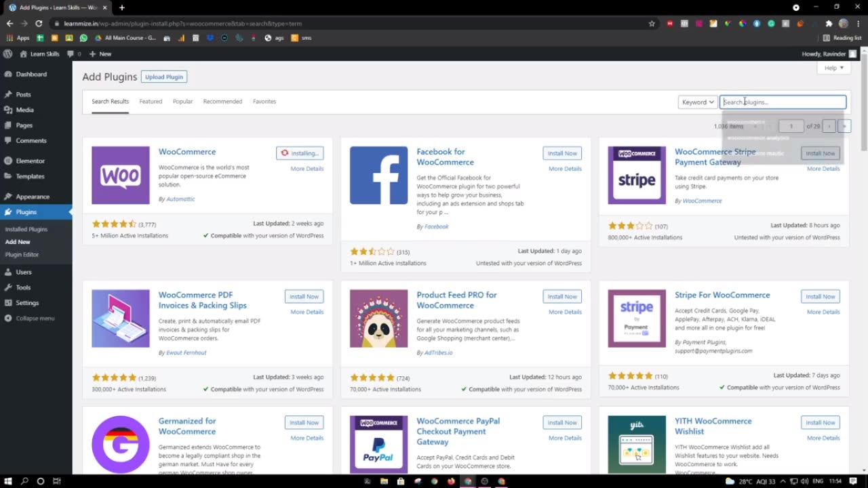Click the browser address bar
The height and width of the screenshot is (488, 868).
(x=353, y=23)
